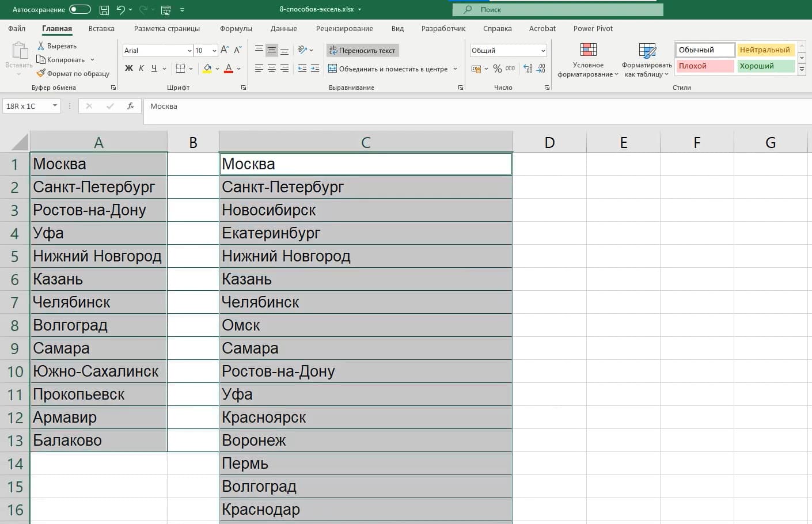Screen dimensions: 812x524
Task: Open the Arial font name dropdown
Action: pos(189,51)
